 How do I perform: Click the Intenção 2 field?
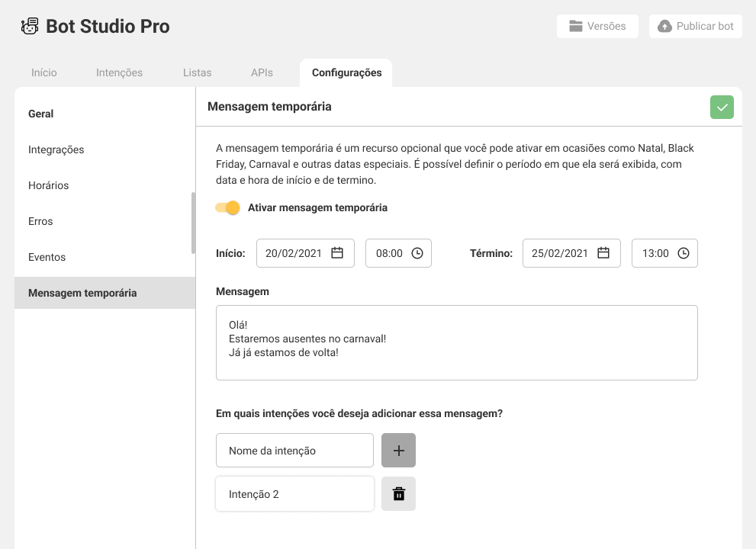tap(294, 493)
